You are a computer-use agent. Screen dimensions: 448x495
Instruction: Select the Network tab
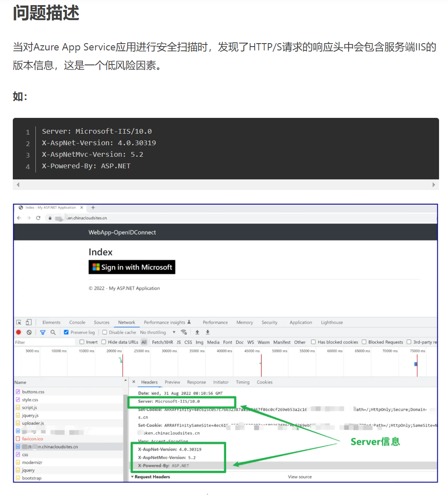point(126,322)
